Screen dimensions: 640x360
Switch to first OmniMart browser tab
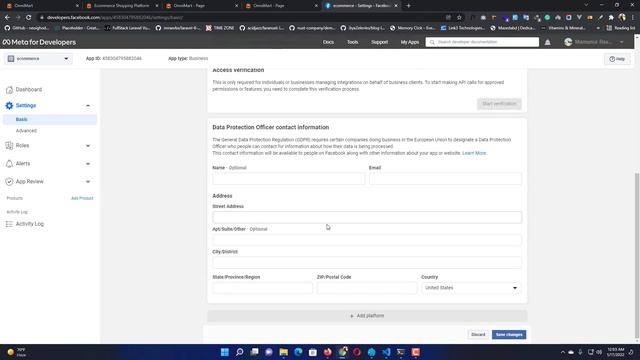point(41,6)
